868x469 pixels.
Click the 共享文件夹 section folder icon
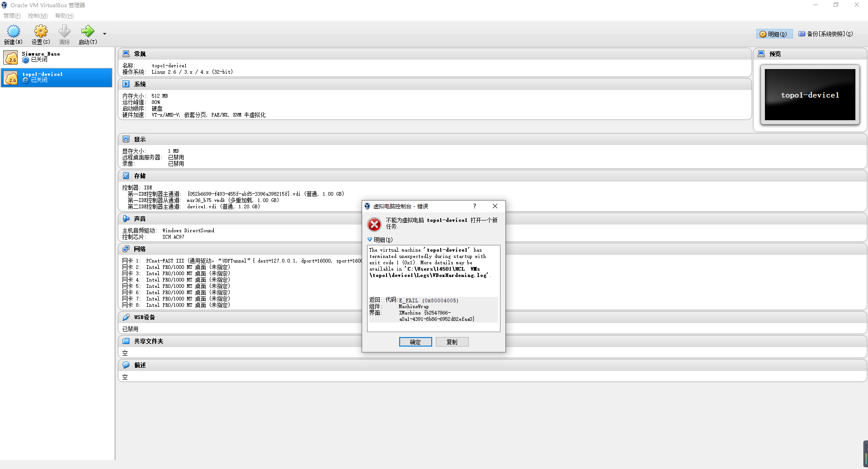(126, 341)
